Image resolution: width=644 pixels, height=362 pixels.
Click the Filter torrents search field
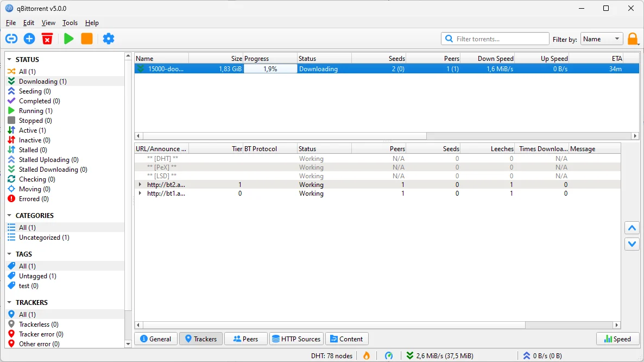[x=495, y=39]
